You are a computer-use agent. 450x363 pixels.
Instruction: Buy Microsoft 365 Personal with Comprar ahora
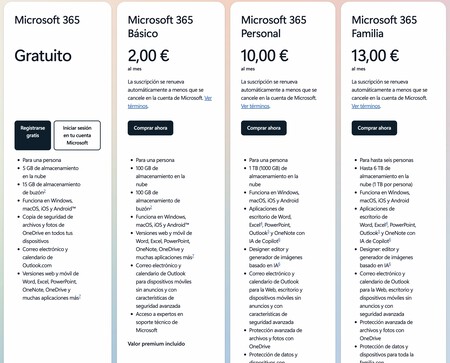pos(264,128)
